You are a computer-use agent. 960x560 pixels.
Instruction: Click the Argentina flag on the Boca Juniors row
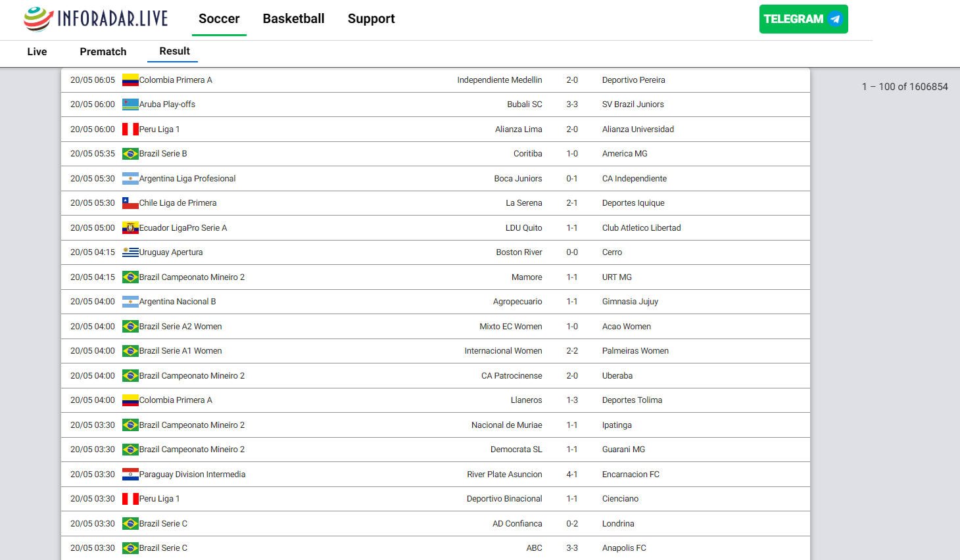click(x=130, y=179)
